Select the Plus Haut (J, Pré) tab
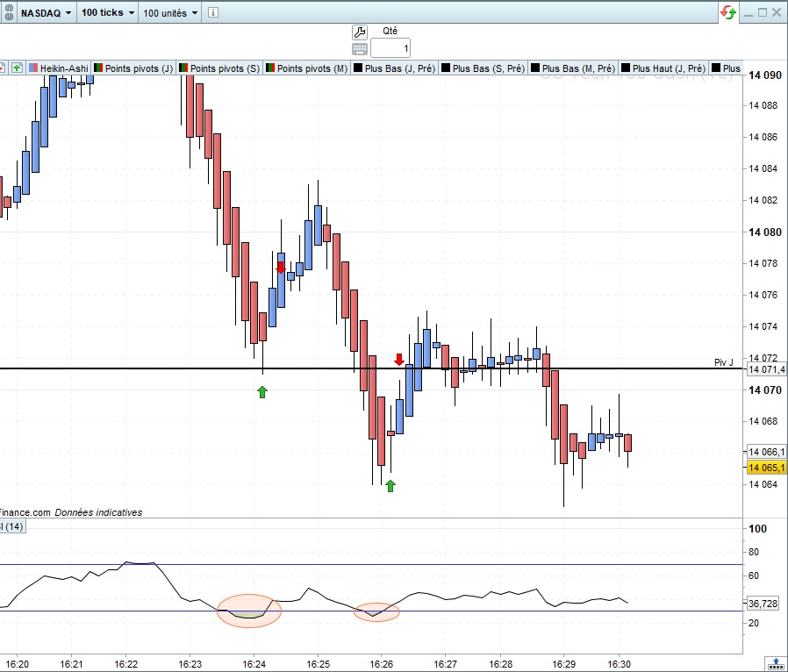The height and width of the screenshot is (672, 788). 663,68
